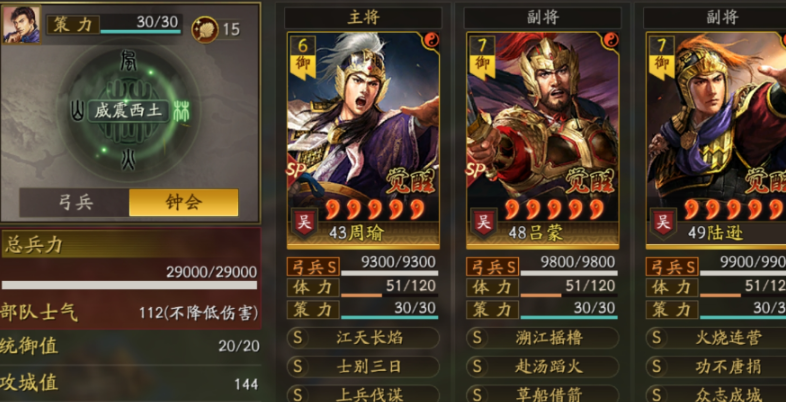Switch to the 钟会 tab
The width and height of the screenshot is (786, 402).
pos(183,203)
